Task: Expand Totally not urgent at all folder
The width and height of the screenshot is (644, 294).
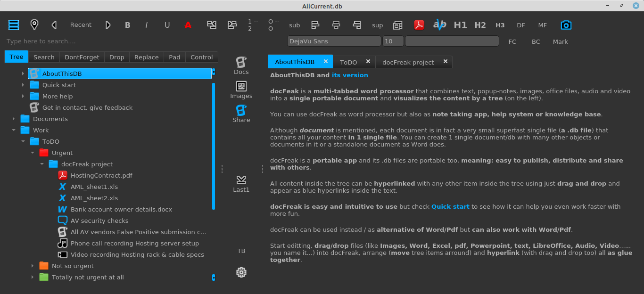Action: tap(32, 277)
